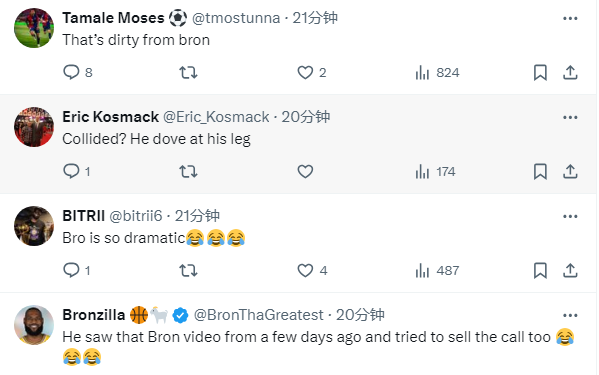The width and height of the screenshot is (599, 375).
Task: Open more options for Eric Kosmack's tweet
Action: point(570,117)
